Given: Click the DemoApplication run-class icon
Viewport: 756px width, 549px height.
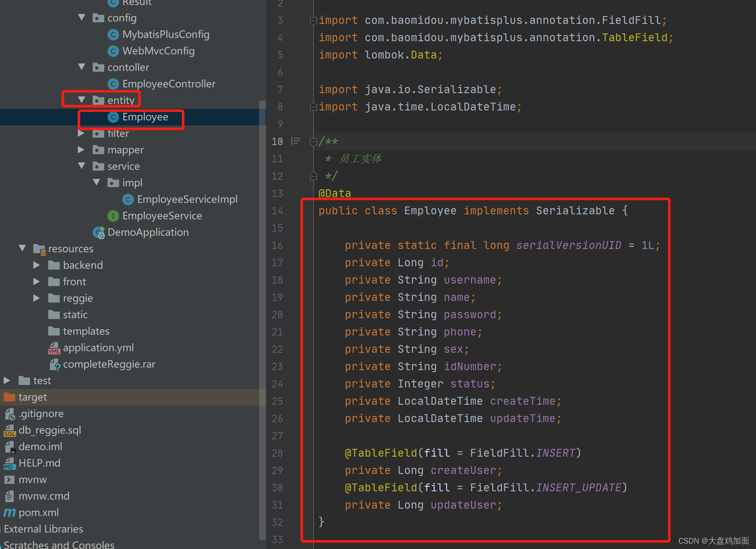Looking at the screenshot, I should pyautogui.click(x=99, y=232).
